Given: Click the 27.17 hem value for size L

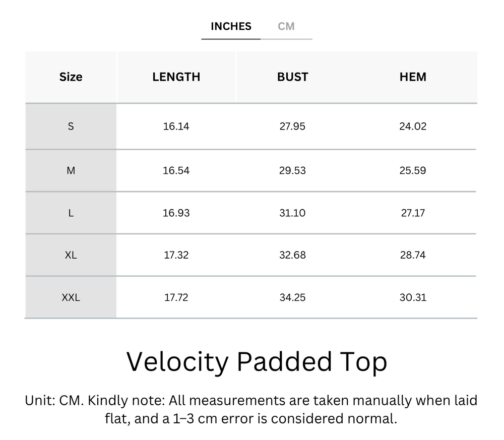Looking at the screenshot, I should tap(413, 213).
